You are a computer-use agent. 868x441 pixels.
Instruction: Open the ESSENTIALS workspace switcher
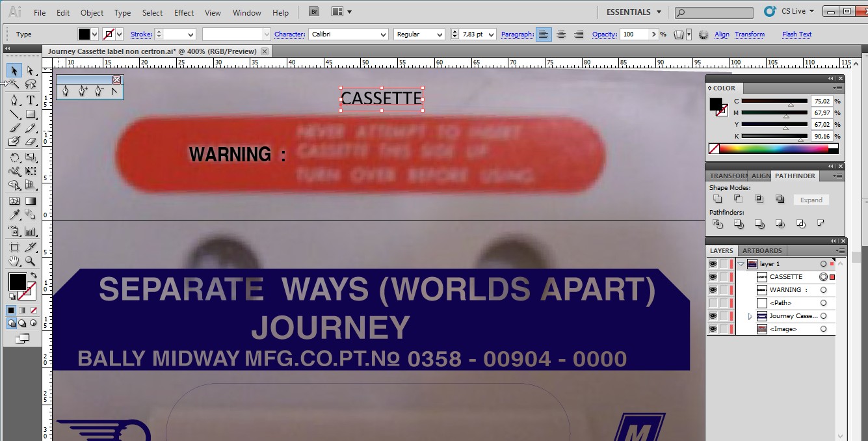point(633,12)
